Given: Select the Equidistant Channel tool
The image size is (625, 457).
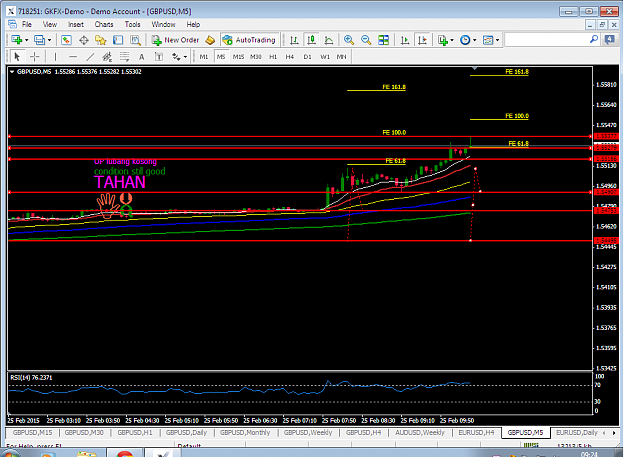Looking at the screenshot, I should 107,57.
